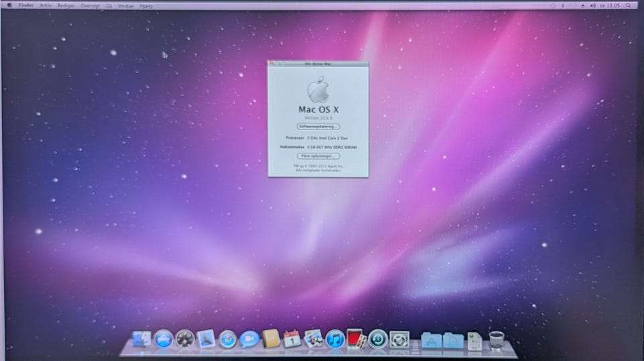Open the Rediger menu

click(66, 6)
